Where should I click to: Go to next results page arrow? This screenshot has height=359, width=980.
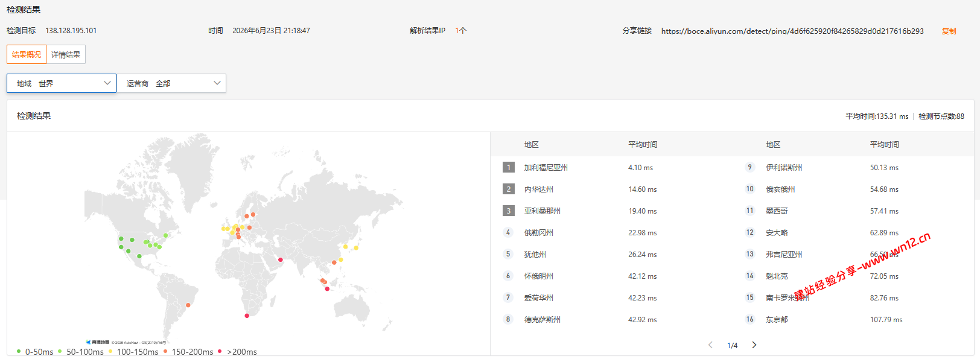point(754,345)
